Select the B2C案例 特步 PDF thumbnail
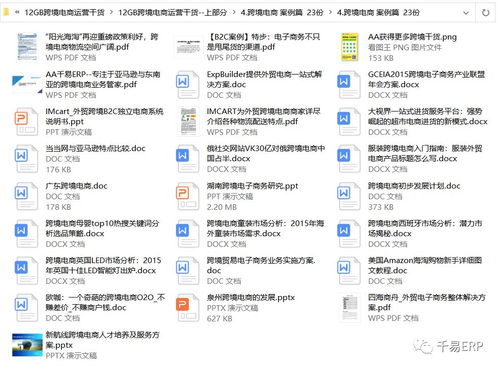 pos(188,47)
